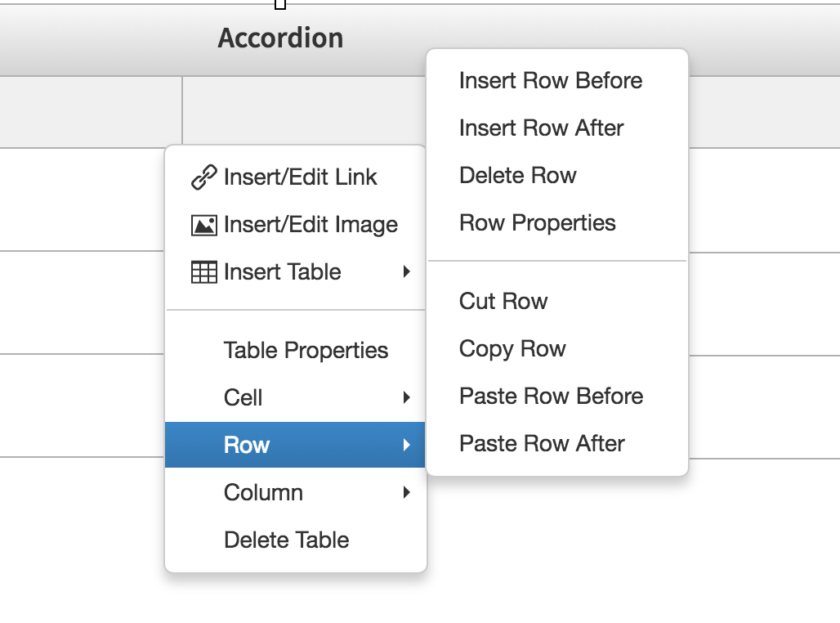Image resolution: width=840 pixels, height=623 pixels.
Task: Select Cut Row
Action: 503,301
